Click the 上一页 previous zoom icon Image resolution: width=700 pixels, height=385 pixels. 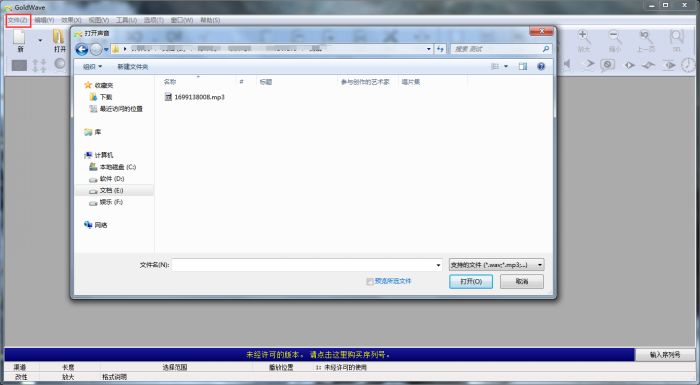point(646,41)
